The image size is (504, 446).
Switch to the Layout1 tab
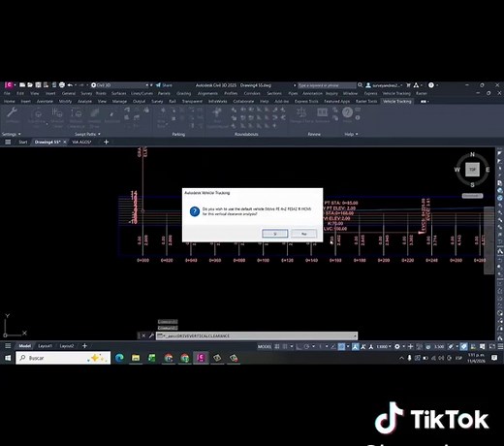coord(45,346)
